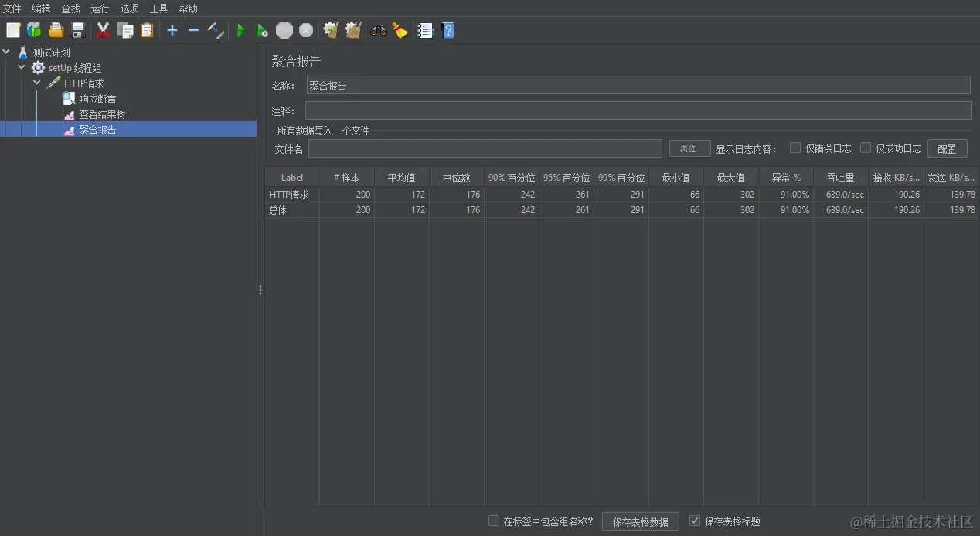980x536 pixels.
Task: Click the magnifier icon of 响应断言
Action: 69,99
